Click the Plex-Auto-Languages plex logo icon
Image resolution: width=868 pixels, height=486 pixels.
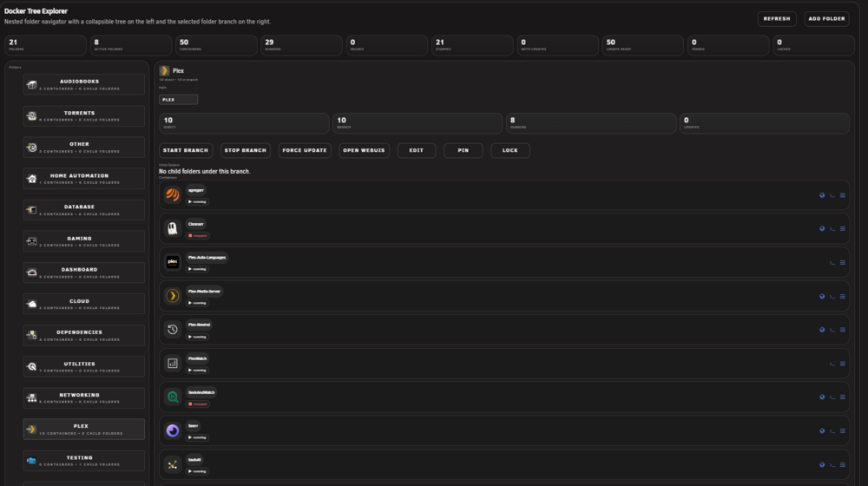click(x=173, y=262)
